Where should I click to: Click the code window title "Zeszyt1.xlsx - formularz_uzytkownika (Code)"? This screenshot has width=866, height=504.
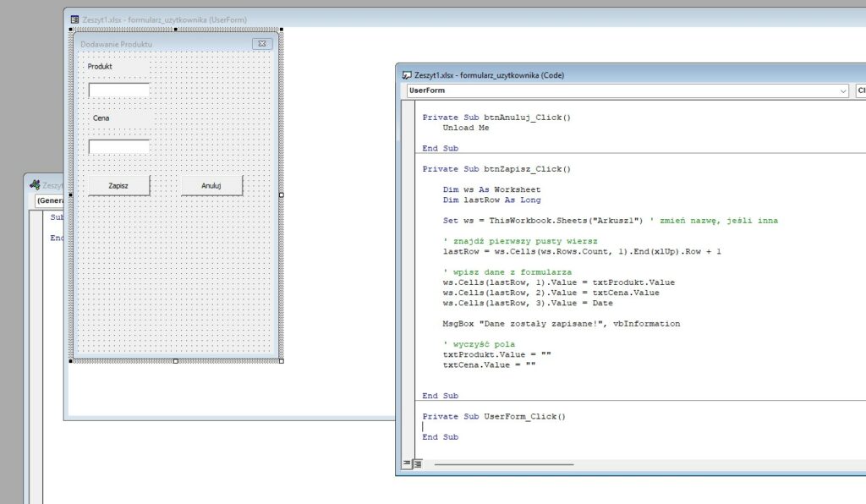(x=490, y=75)
